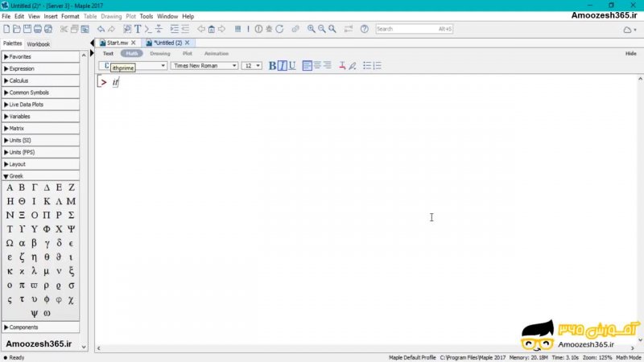Click the Print icon in toolbar
Screen dimensions: 644x362
[37, 29]
